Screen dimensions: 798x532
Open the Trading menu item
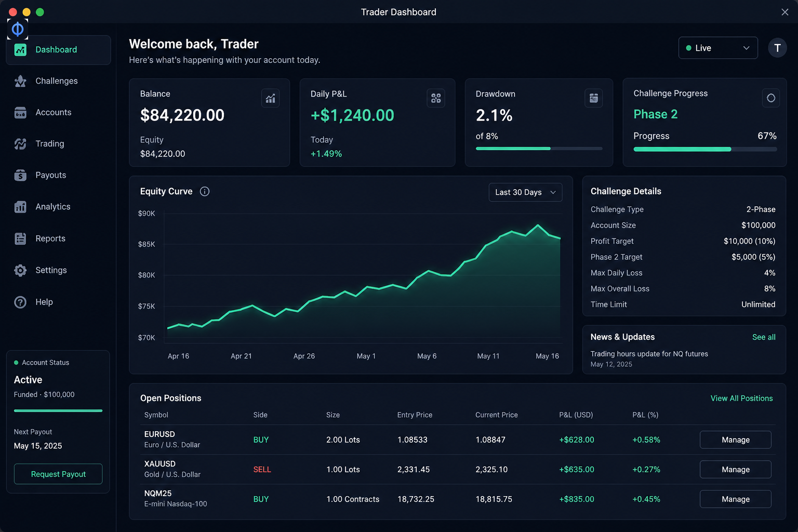[x=58, y=144]
